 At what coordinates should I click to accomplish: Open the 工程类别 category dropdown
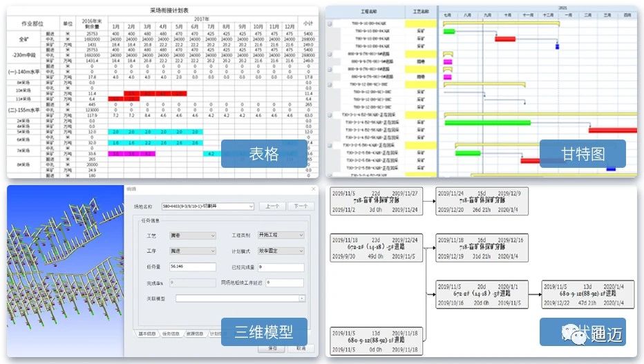click(300, 235)
